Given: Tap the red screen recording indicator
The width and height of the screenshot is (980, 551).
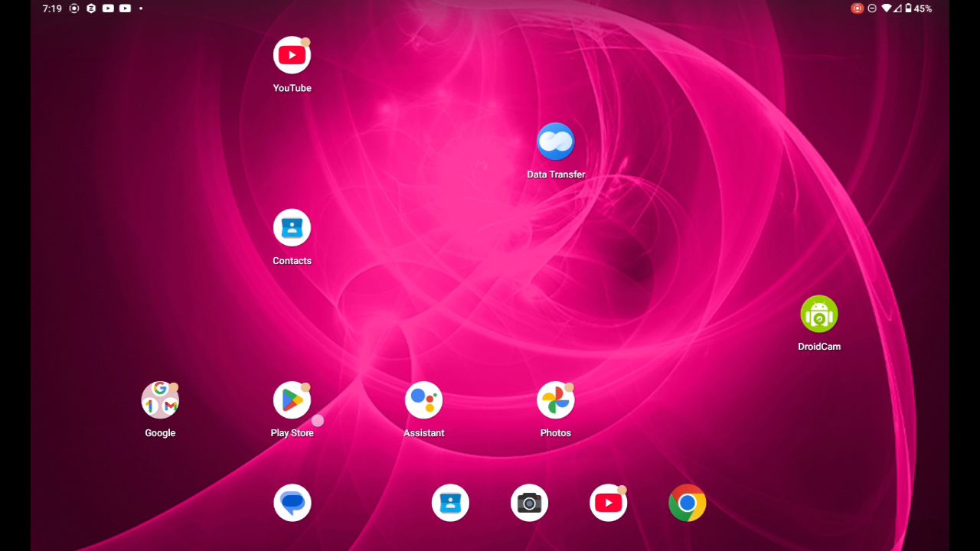Looking at the screenshot, I should click(857, 8).
